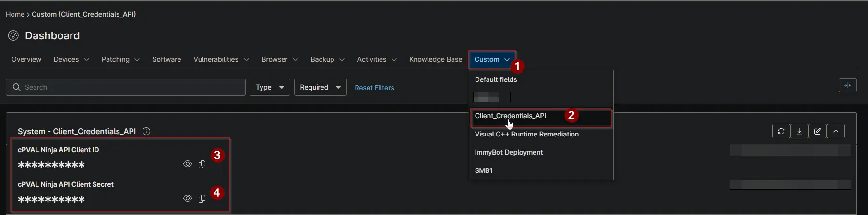This screenshot has height=215, width=868.
Task: Go to Home via the breadcrumb
Action: (15, 14)
